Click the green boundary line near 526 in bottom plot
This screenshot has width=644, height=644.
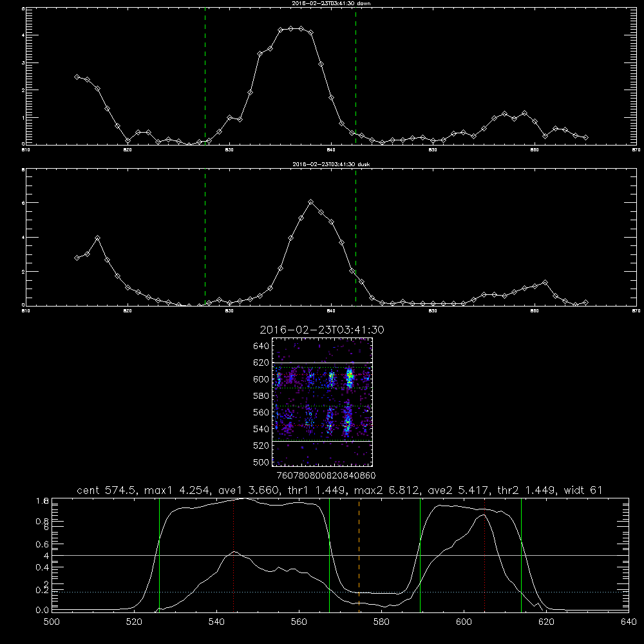[x=159, y=554]
